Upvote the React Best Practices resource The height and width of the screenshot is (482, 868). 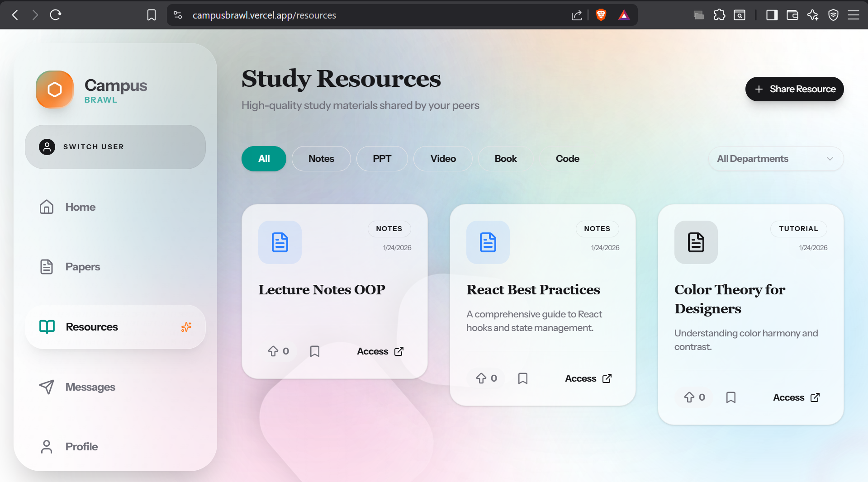point(486,378)
